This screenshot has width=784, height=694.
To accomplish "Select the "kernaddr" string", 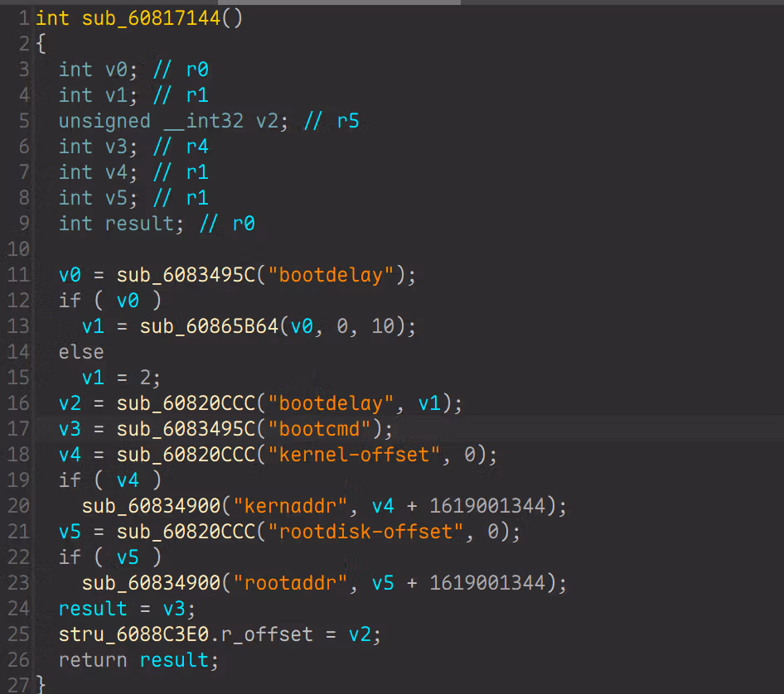I will point(290,506).
